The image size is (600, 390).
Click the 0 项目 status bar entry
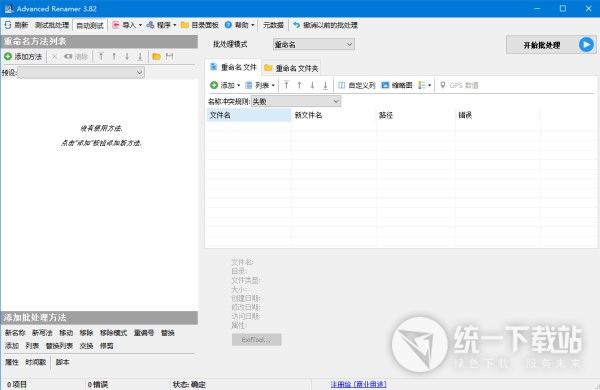pyautogui.click(x=17, y=385)
